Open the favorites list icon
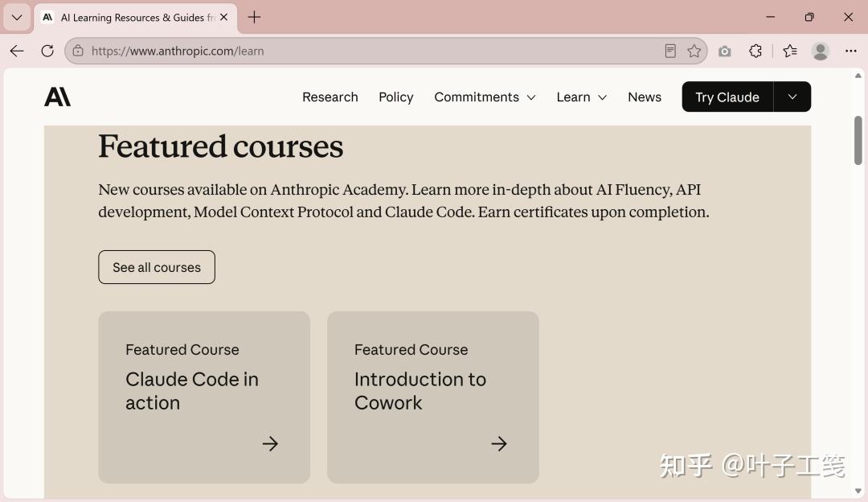Viewport: 868px width, 502px height. click(x=790, y=51)
